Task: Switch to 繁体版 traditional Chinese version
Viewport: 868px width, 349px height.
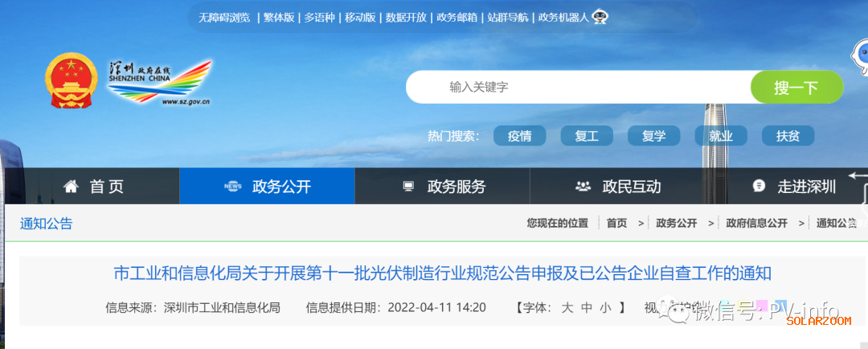Action: (x=279, y=17)
